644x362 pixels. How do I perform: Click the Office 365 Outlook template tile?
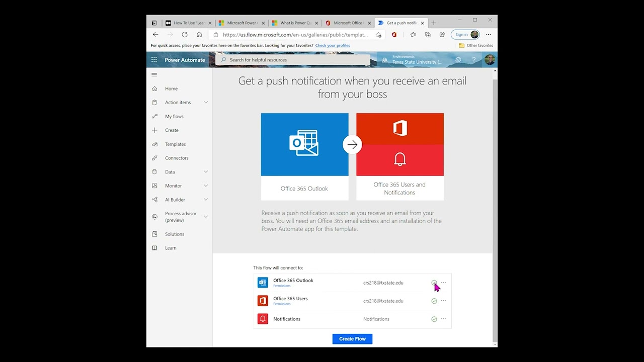tap(304, 156)
